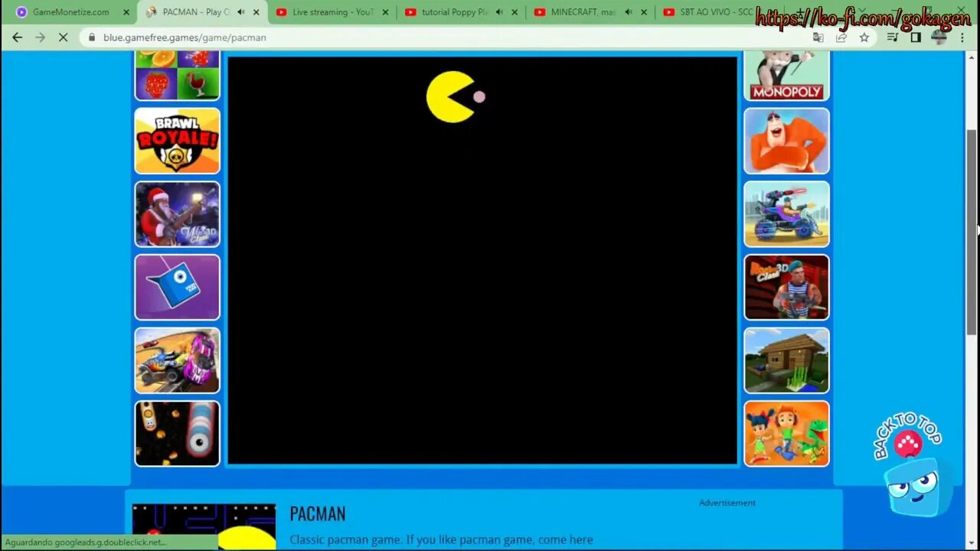Mute audio icon on PACMAN tab
The width and height of the screenshot is (980, 551).
click(240, 12)
